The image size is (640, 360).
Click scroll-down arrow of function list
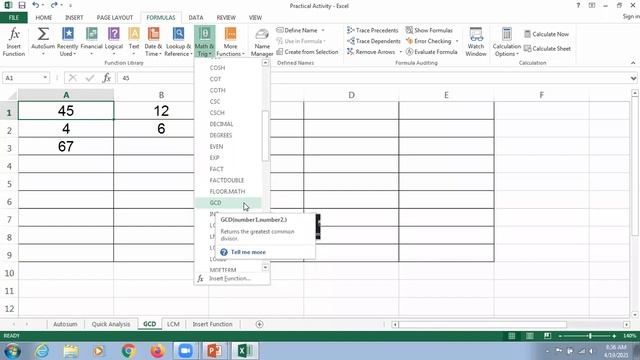265,268
